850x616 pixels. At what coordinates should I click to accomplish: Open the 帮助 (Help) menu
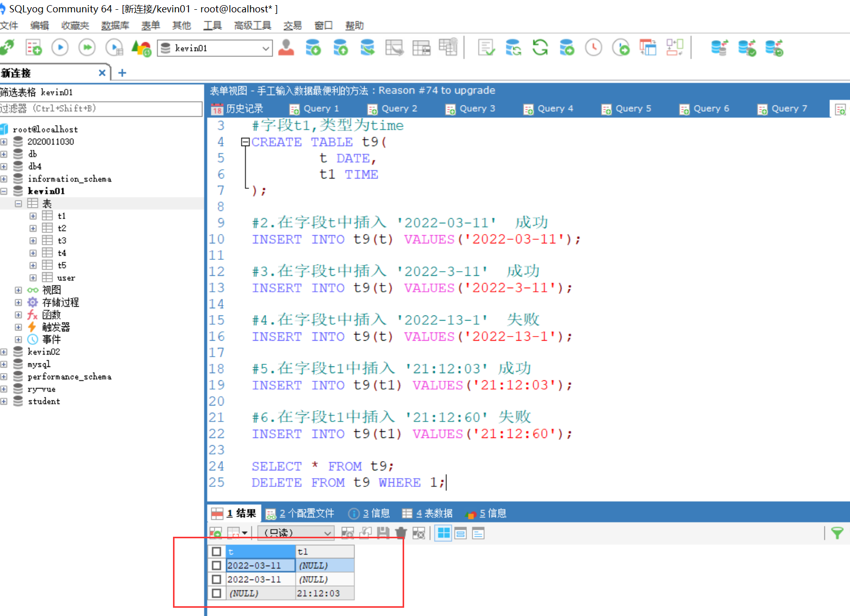(x=354, y=26)
